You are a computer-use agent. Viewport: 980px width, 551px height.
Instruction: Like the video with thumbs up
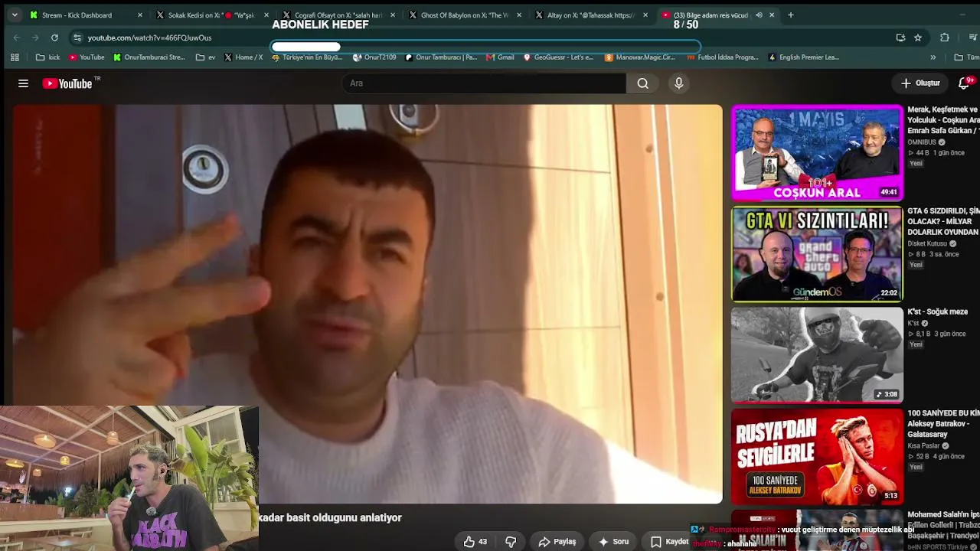pyautogui.click(x=476, y=542)
